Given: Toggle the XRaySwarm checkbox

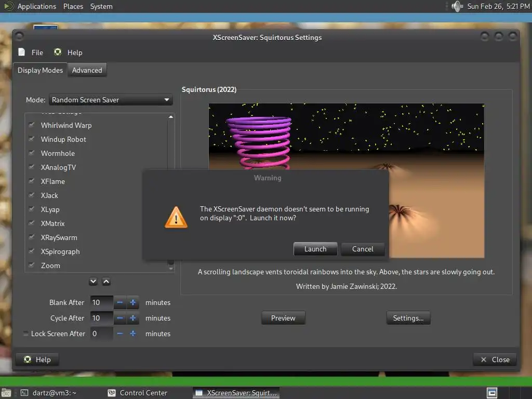Looking at the screenshot, I should 32,237.
